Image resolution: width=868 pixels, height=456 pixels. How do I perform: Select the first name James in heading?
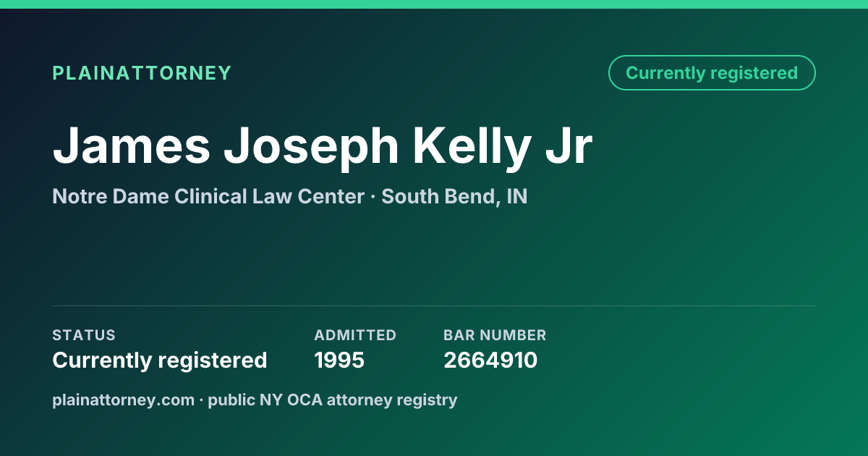click(131, 146)
